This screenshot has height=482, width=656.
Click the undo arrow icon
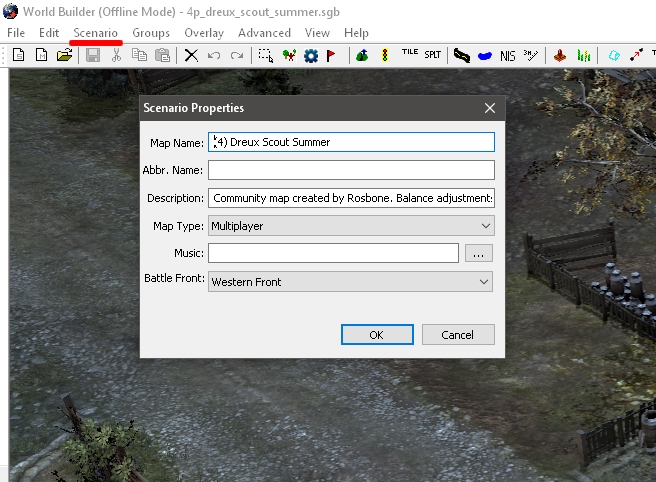(214, 55)
